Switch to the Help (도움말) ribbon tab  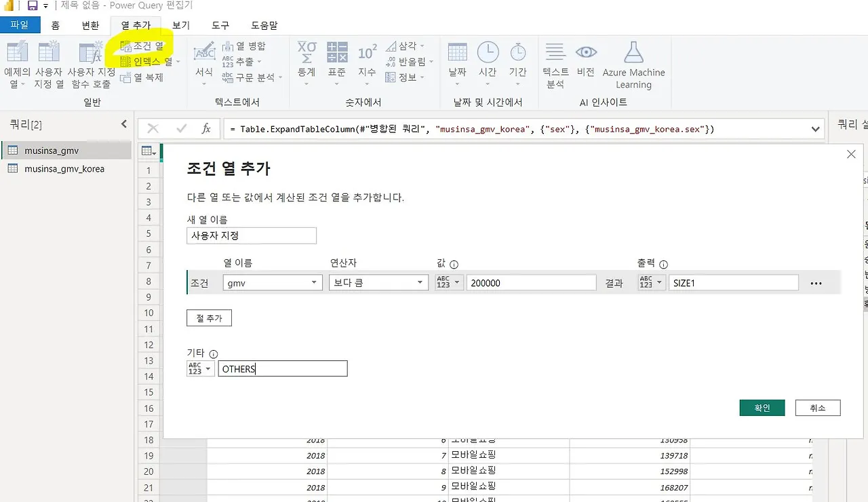coord(264,25)
